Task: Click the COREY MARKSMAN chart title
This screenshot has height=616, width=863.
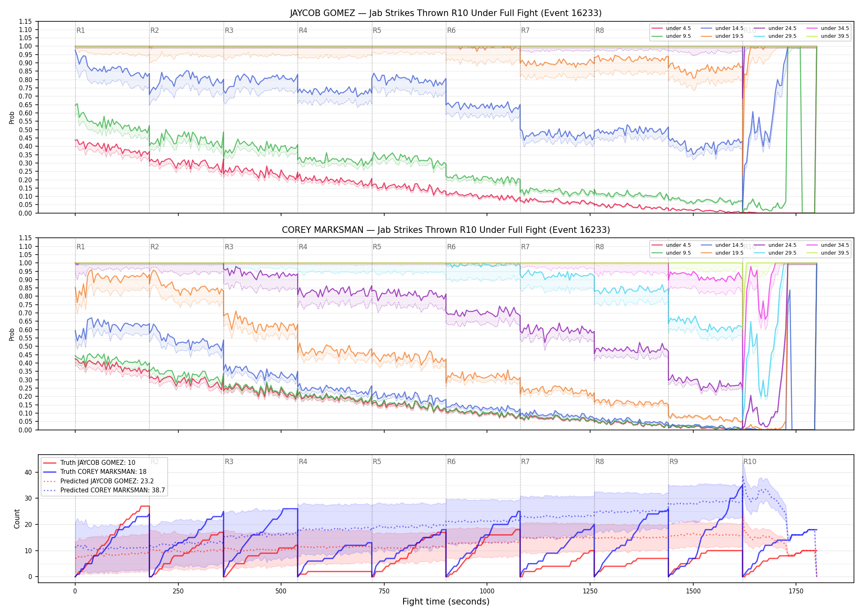Action: (446, 230)
